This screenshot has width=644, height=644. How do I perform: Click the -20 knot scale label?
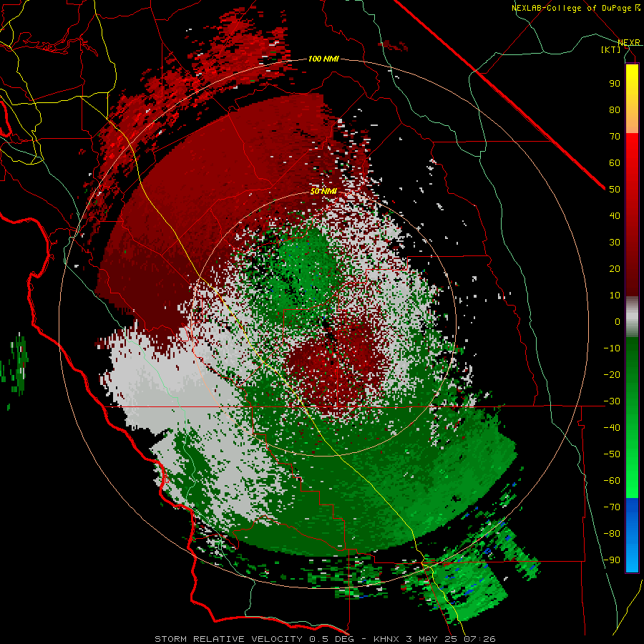612,374
